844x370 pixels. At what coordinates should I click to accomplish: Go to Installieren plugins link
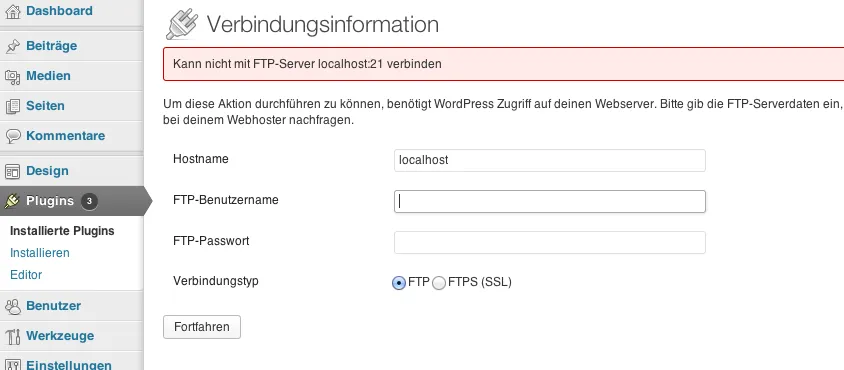[x=40, y=253]
